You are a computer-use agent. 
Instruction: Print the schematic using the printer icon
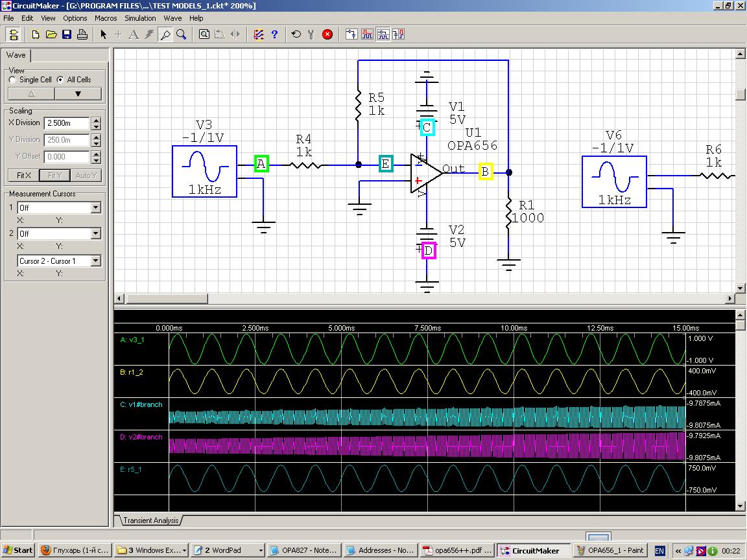pos(82,34)
